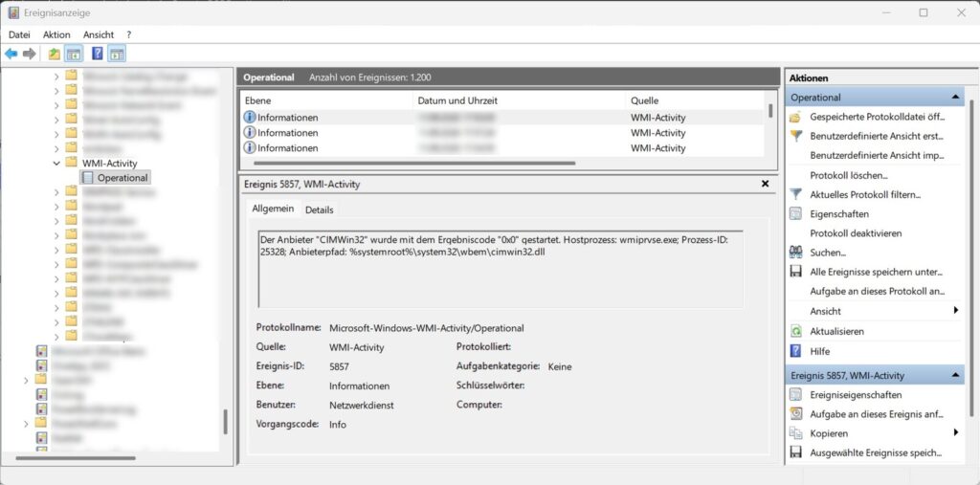Click Protokoll deaktivieren
The width and height of the screenshot is (980, 485).
click(x=856, y=233)
